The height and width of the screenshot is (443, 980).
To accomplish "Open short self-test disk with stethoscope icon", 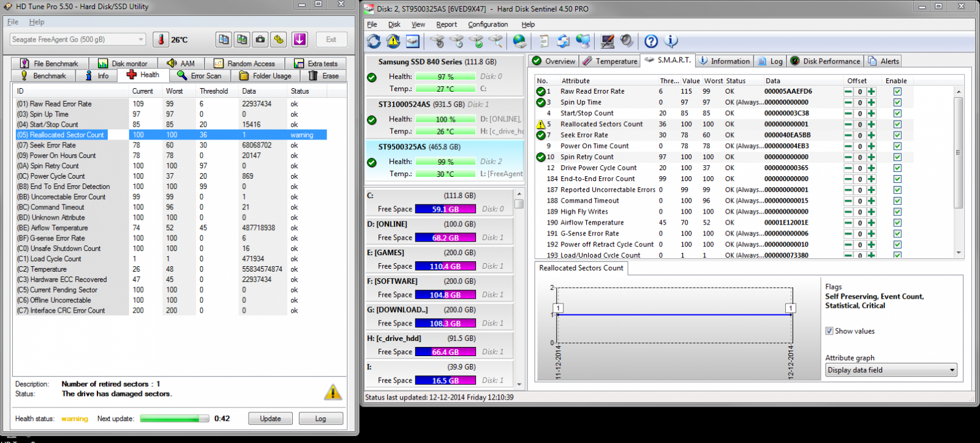I will [x=437, y=41].
